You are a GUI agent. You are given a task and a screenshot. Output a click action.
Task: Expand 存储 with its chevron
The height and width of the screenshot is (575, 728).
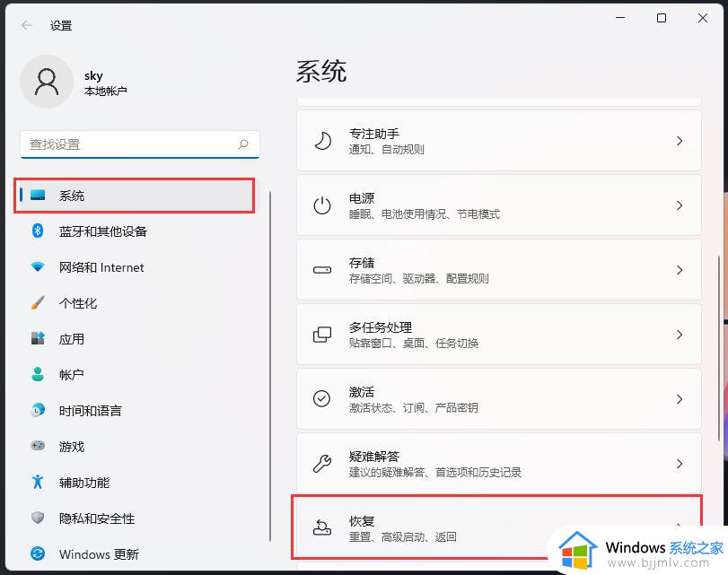tap(680, 270)
